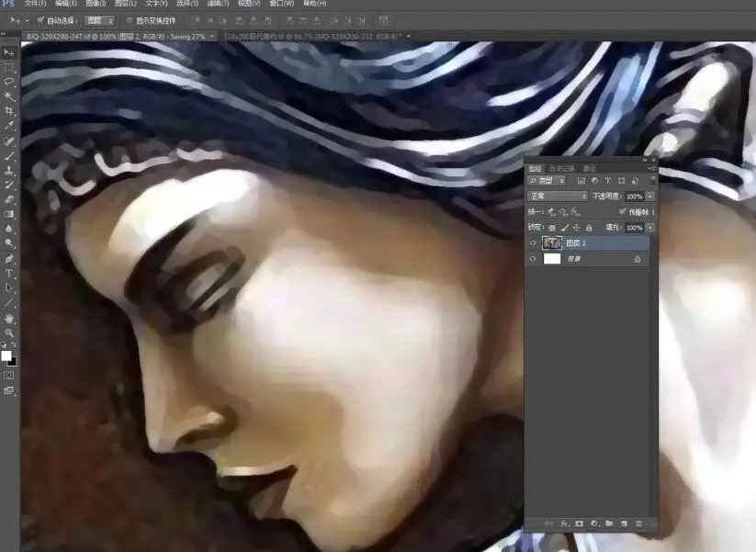This screenshot has height=552, width=756.
Task: Open the 正常 blend mode dropdown
Action: 558,197
